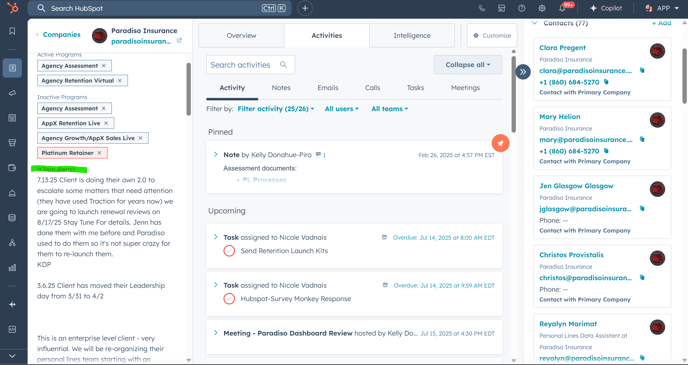The width and height of the screenshot is (688, 365).
Task: Copy Mary Helion's email address
Action: pyautogui.click(x=642, y=140)
